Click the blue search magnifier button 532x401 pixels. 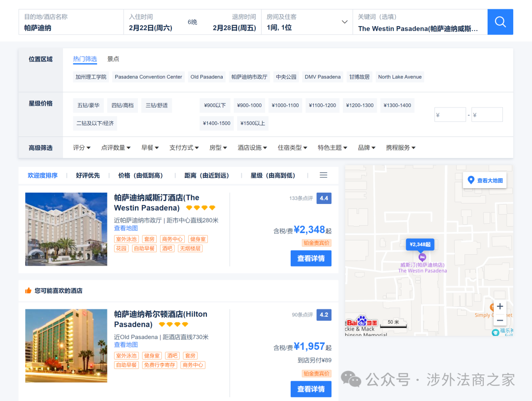[500, 22]
